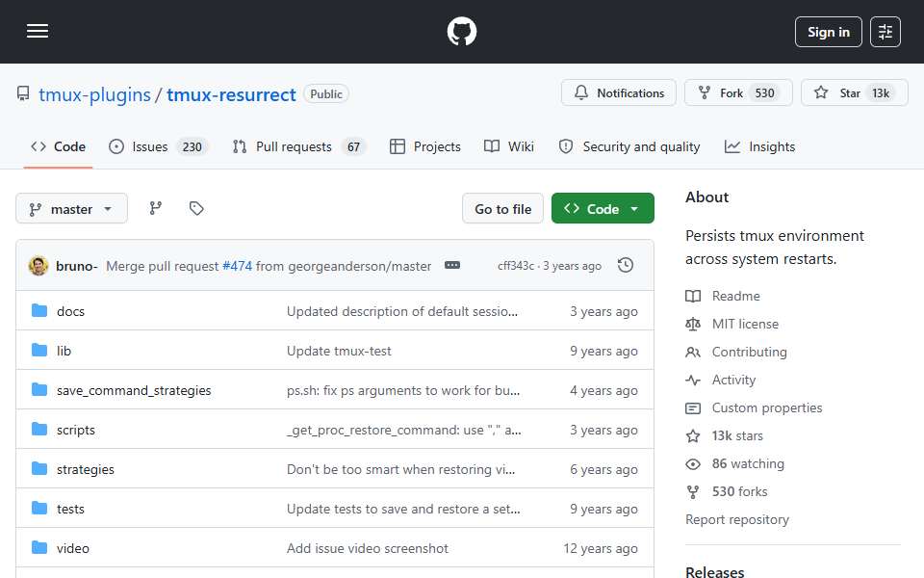The height and width of the screenshot is (578, 924).
Task: Click the '12 years ago' timestamp
Action: 601,548
